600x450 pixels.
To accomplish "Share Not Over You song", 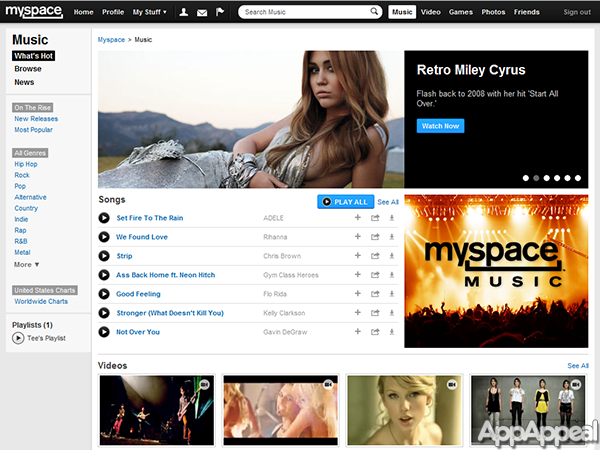I will (x=375, y=332).
